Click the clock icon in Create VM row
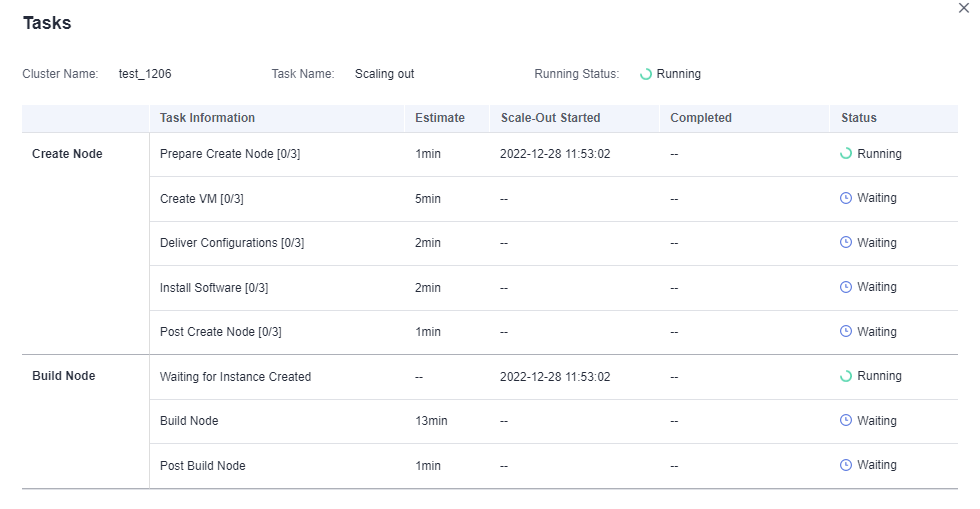980x509 pixels. click(846, 198)
